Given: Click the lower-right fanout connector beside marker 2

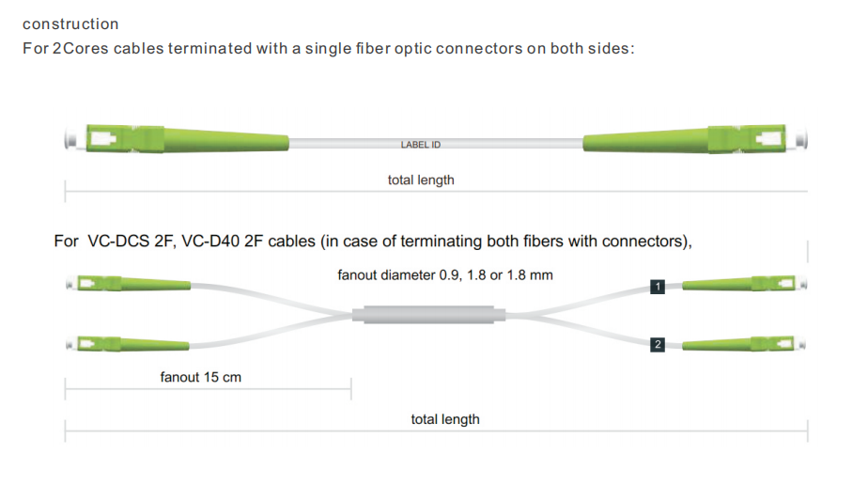Looking at the screenshot, I should 744,344.
